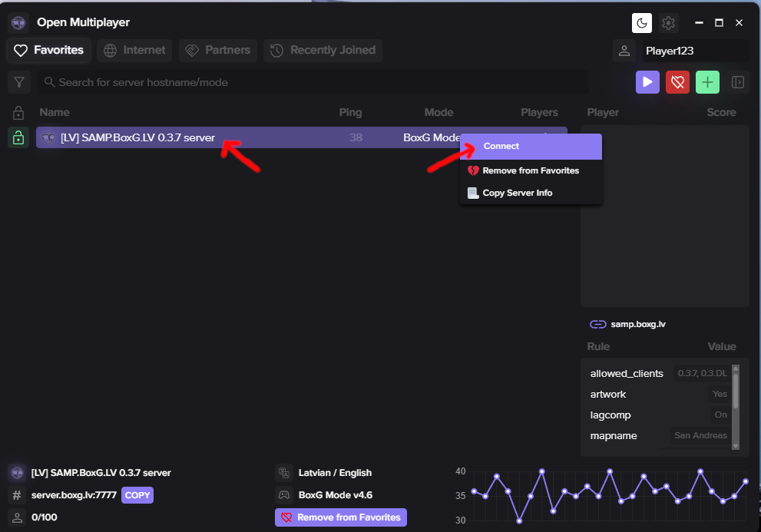The height and width of the screenshot is (532, 761).
Task: Focus the nickname field Player123
Action: click(696, 51)
